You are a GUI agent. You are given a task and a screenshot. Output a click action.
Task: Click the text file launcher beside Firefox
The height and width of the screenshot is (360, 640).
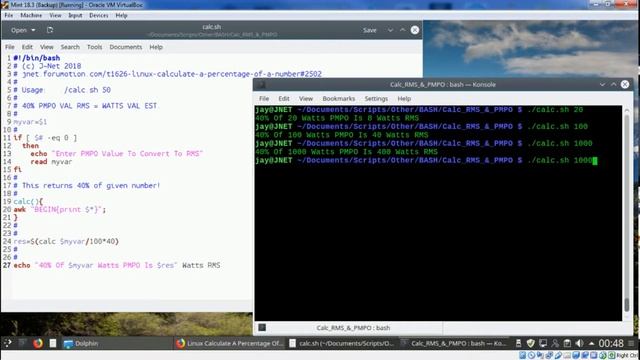(53, 343)
